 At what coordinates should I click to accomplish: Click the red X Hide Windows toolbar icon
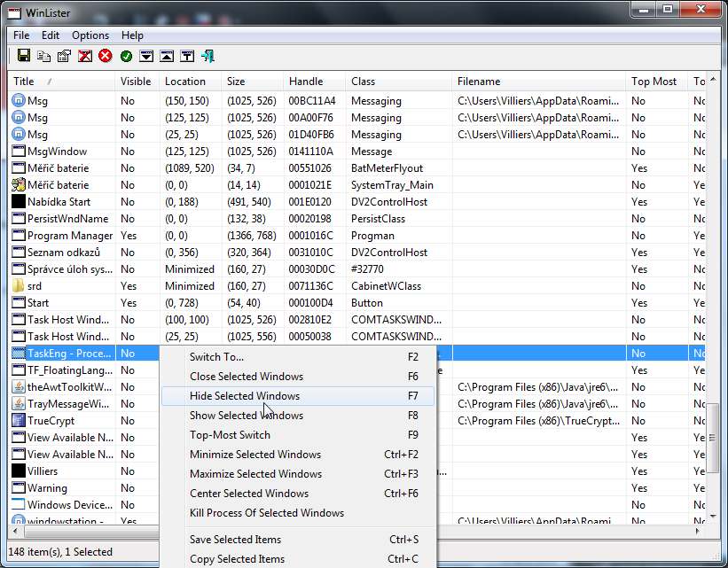[x=106, y=56]
